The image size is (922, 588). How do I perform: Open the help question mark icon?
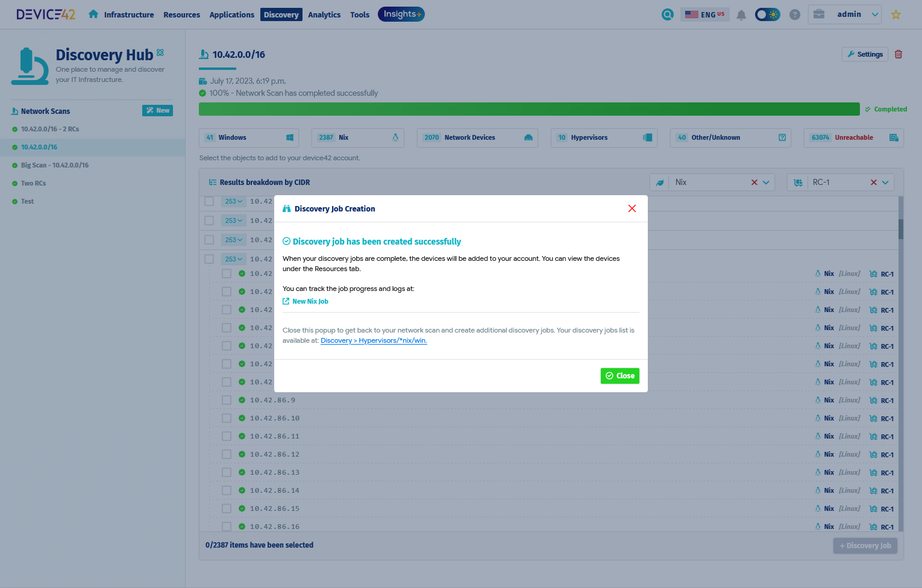click(x=795, y=14)
